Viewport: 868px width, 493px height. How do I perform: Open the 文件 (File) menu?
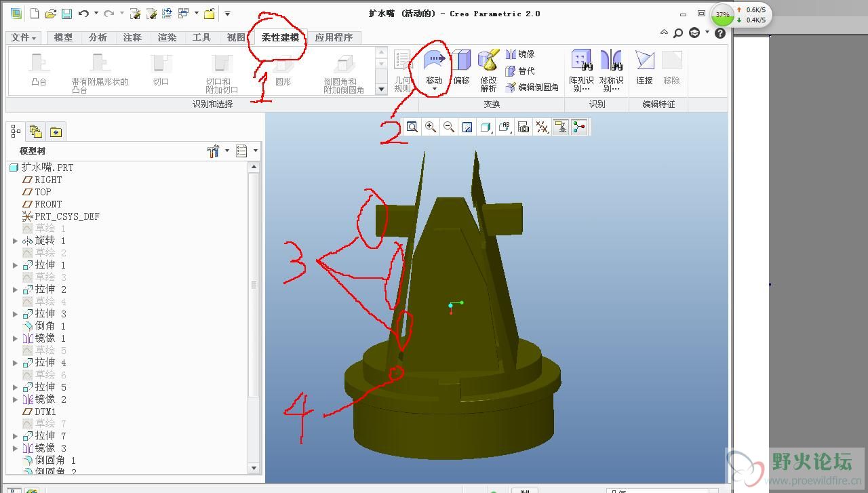click(x=24, y=38)
